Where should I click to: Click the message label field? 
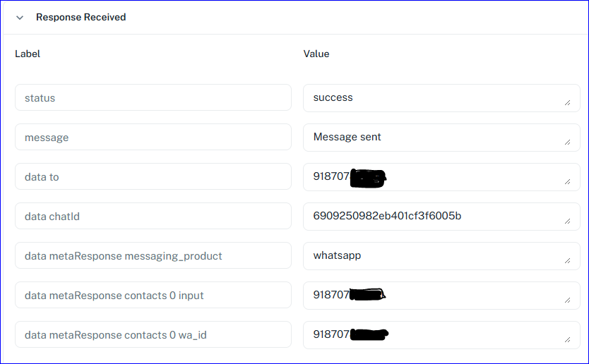click(x=153, y=138)
